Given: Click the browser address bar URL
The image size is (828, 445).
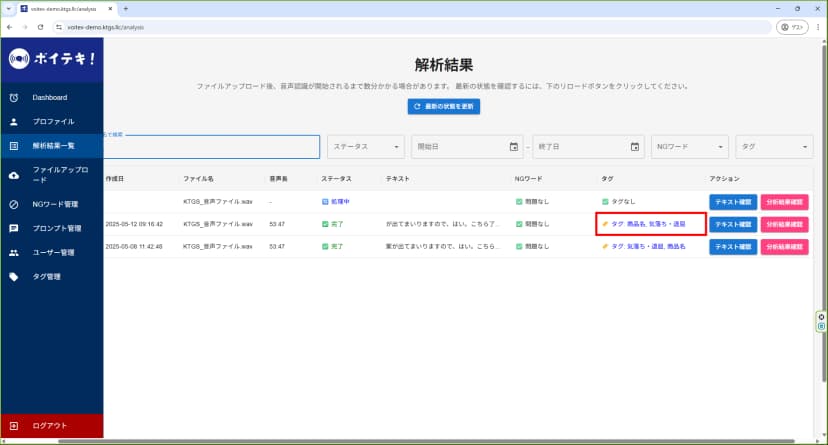Looking at the screenshot, I should point(106,27).
